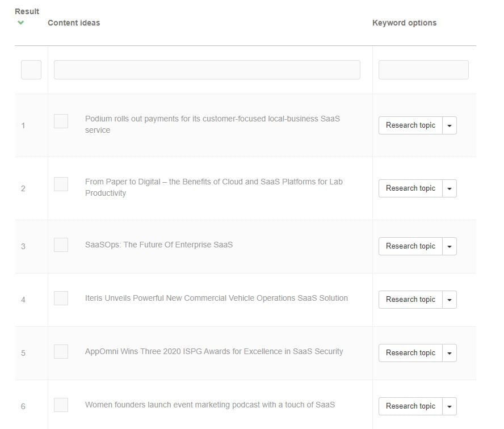The image size is (504, 429).
Task: Click result number 1
Action: [23, 125]
